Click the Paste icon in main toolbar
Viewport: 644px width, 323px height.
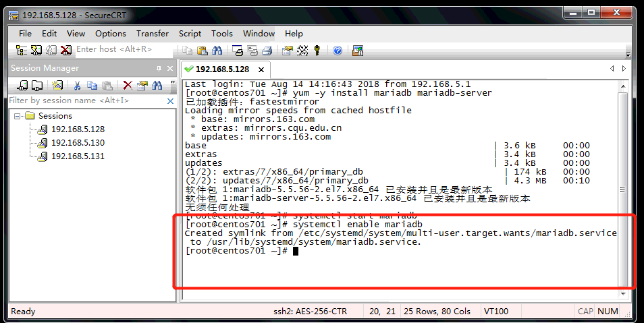point(202,51)
